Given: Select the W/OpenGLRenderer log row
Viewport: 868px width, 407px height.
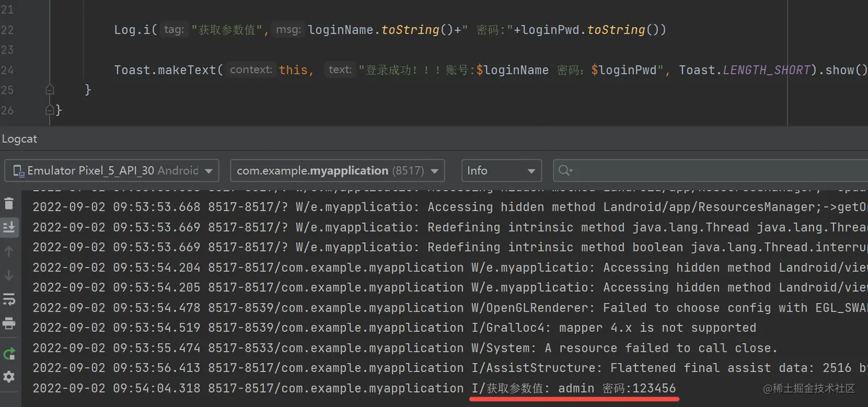Looking at the screenshot, I should (450, 308).
